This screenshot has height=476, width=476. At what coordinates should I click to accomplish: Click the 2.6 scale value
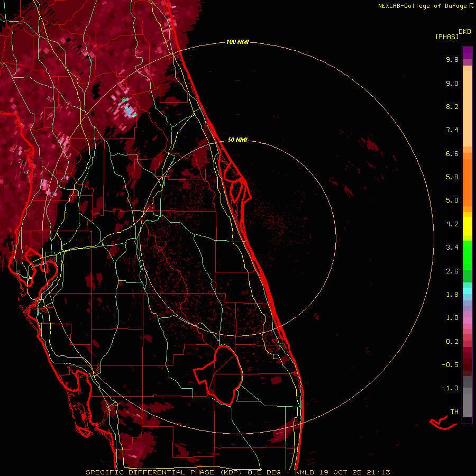(452, 271)
